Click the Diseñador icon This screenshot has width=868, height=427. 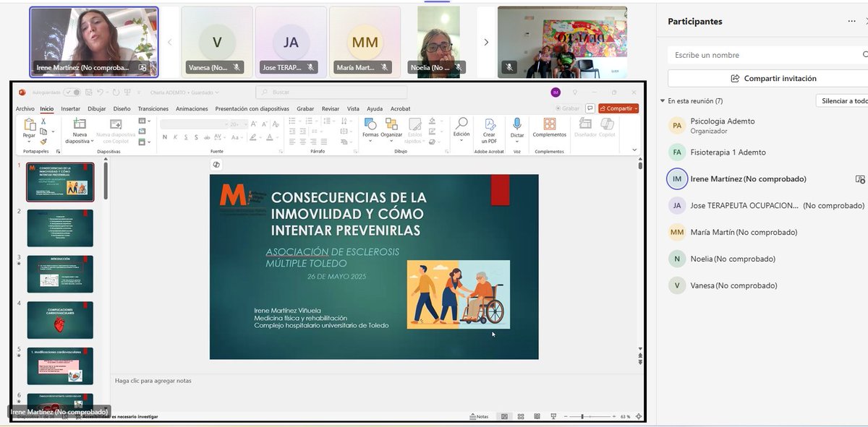click(585, 124)
